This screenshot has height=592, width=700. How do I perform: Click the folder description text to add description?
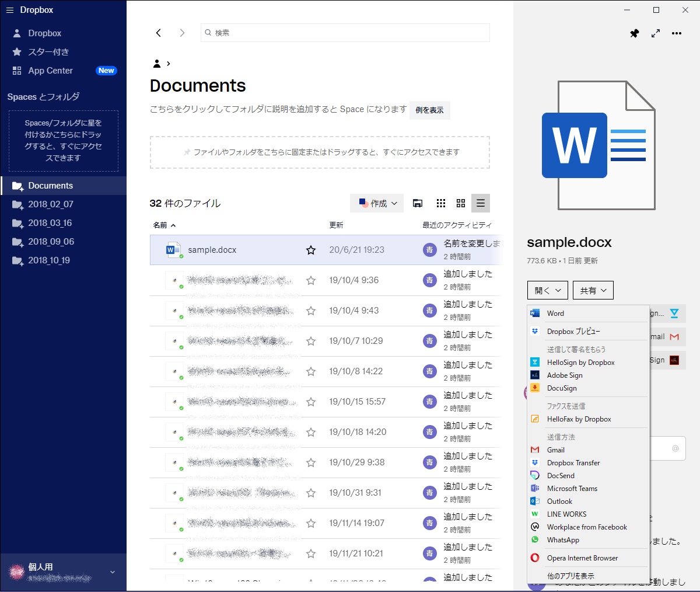pyautogui.click(x=278, y=109)
